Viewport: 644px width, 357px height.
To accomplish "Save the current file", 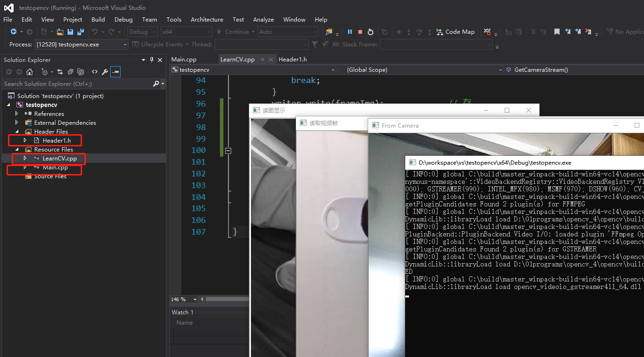I will [70, 32].
